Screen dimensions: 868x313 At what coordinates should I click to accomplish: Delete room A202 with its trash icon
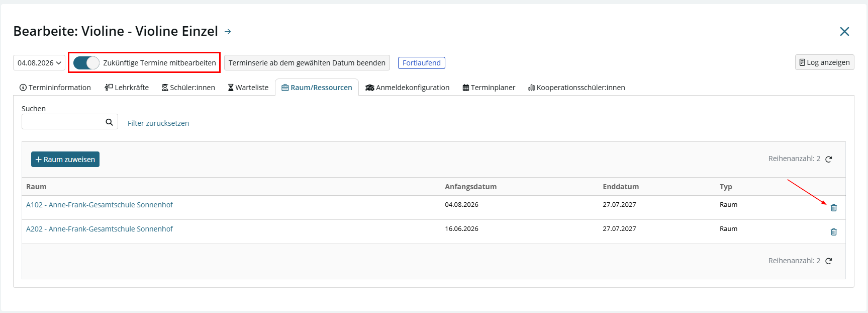[833, 232]
